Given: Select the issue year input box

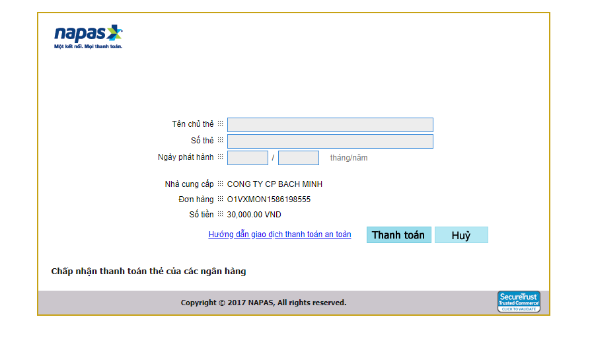Looking at the screenshot, I should click(298, 158).
